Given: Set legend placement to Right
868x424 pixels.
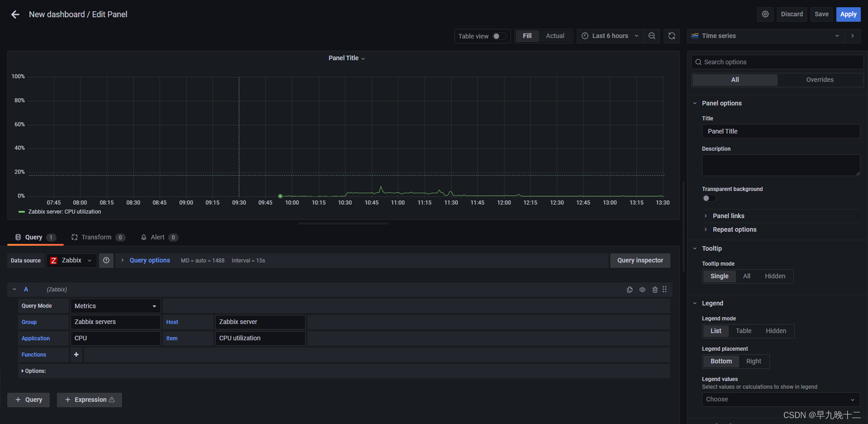Looking at the screenshot, I should [754, 361].
